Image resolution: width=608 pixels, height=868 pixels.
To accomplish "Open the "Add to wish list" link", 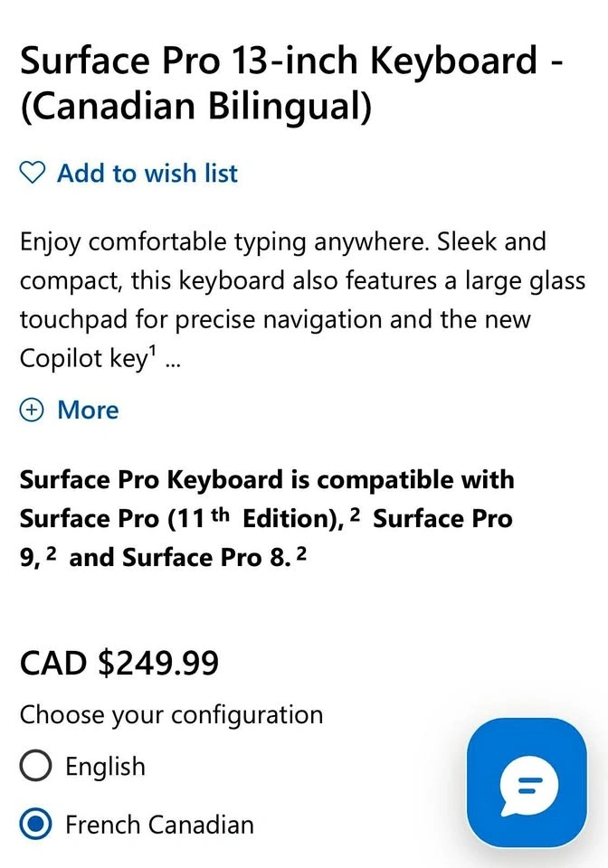I will pos(147,173).
